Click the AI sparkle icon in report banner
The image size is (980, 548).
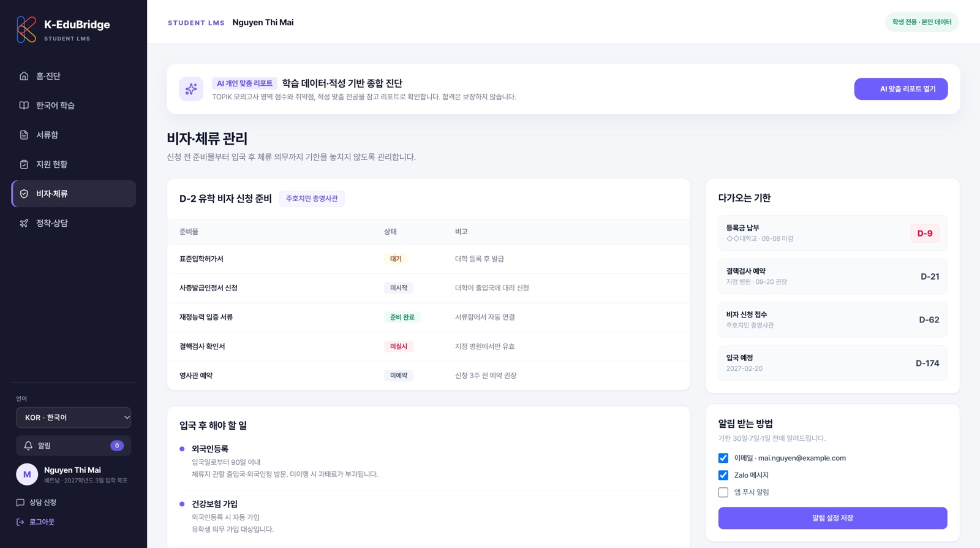click(191, 89)
